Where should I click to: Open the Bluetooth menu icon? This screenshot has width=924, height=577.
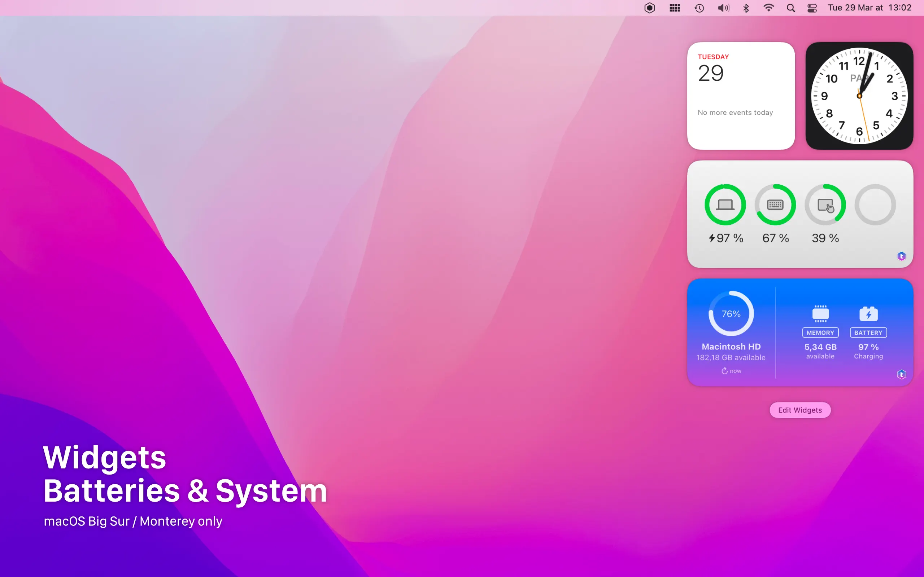(746, 8)
